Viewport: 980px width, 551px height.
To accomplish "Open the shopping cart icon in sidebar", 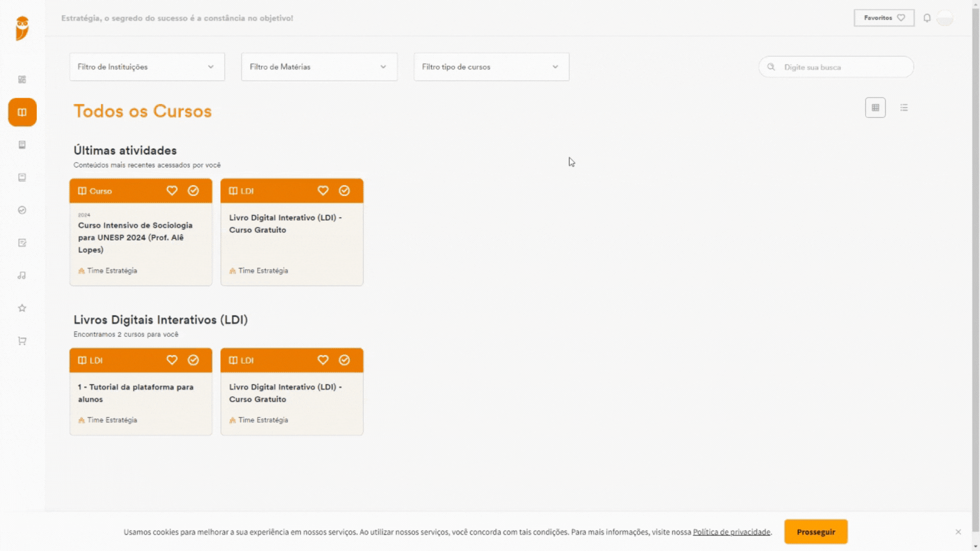I will (22, 341).
